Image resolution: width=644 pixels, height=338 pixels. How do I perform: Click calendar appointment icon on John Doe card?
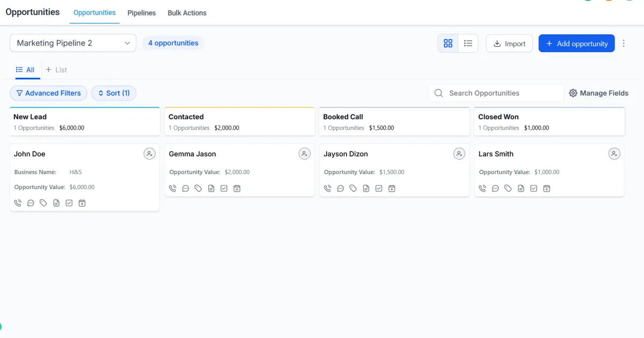click(x=82, y=203)
